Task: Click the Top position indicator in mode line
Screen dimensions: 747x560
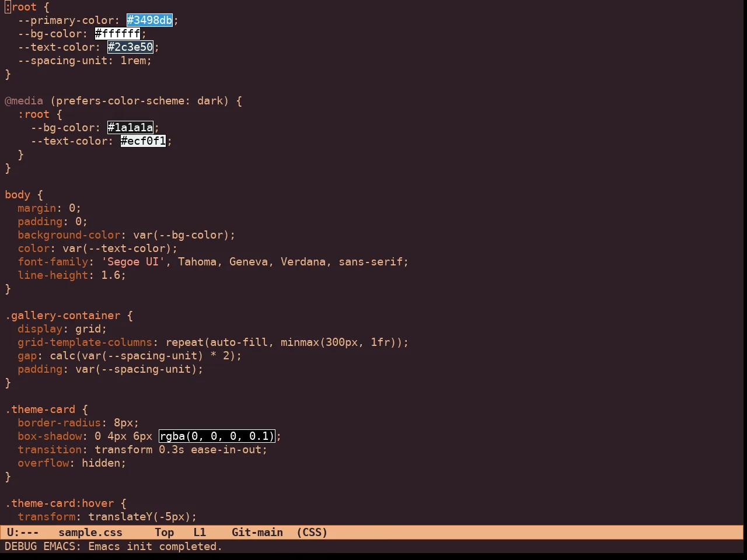Action: (165, 532)
